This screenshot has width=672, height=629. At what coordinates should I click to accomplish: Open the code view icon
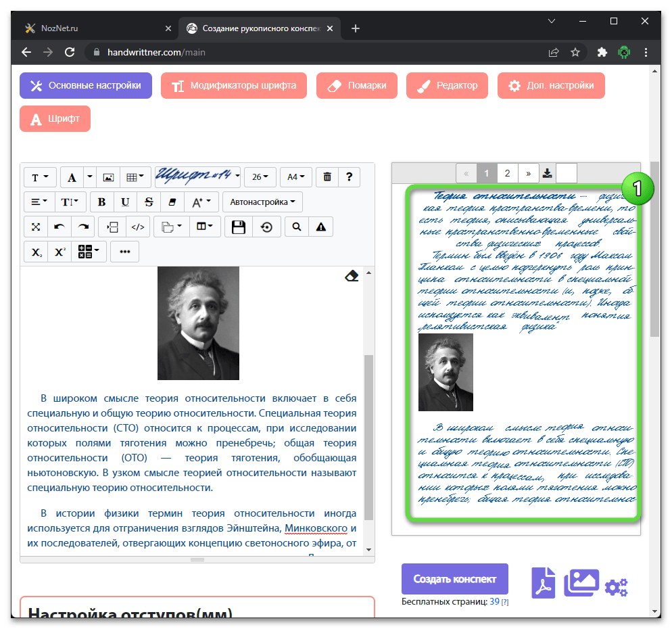pyautogui.click(x=138, y=227)
